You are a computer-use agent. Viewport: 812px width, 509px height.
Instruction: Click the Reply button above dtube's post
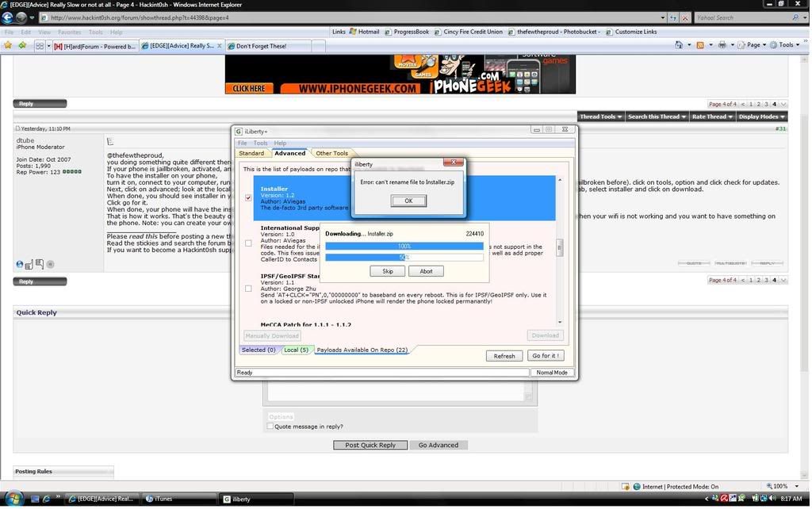pyautogui.click(x=40, y=104)
